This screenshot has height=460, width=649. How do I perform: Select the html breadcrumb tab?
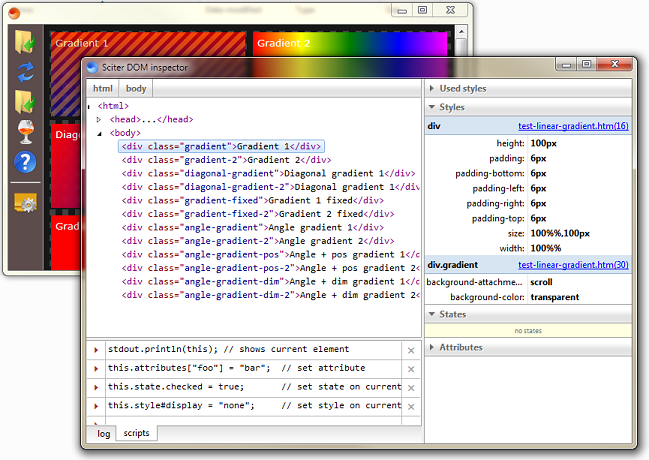[x=103, y=88]
